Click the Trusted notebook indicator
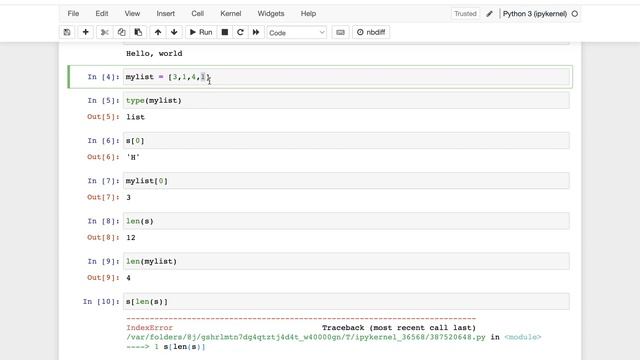Image resolution: width=640 pixels, height=360 pixels. 465,13
